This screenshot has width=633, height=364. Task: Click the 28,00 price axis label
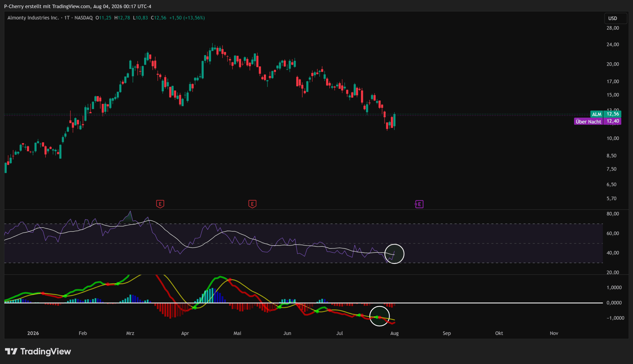click(613, 28)
